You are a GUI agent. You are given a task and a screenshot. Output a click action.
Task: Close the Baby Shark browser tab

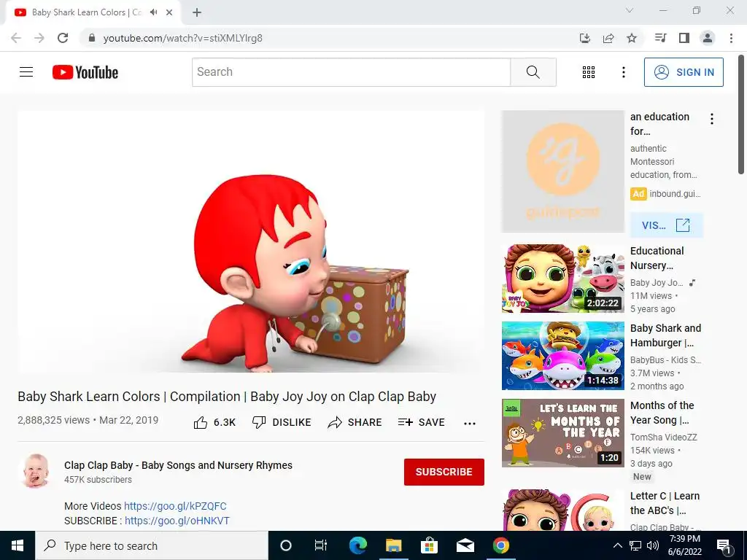[x=169, y=12]
